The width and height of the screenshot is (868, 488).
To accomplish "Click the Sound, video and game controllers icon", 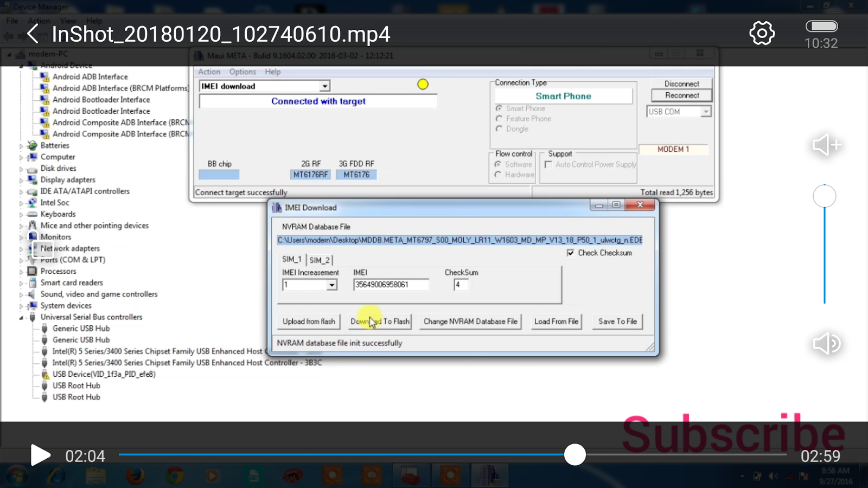I will 33,294.
